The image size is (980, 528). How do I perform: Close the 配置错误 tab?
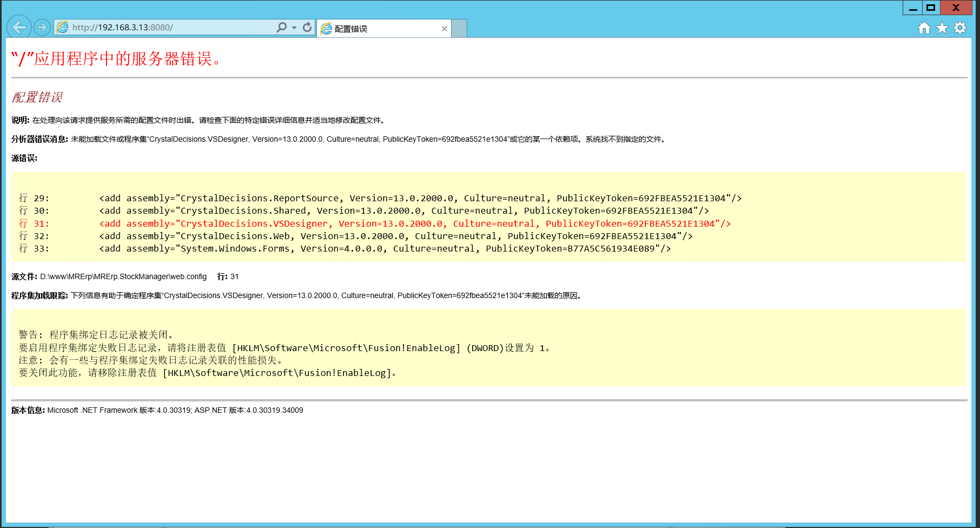pos(445,29)
